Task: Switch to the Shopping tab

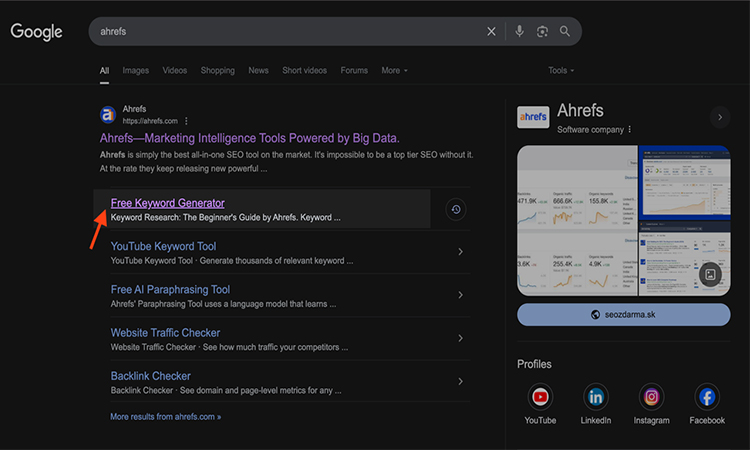Action: (218, 70)
